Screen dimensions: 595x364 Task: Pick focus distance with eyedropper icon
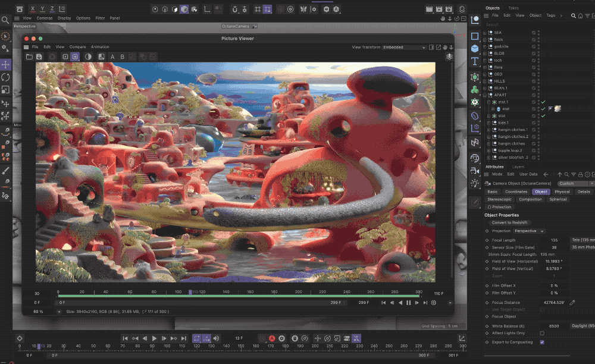tap(572, 303)
